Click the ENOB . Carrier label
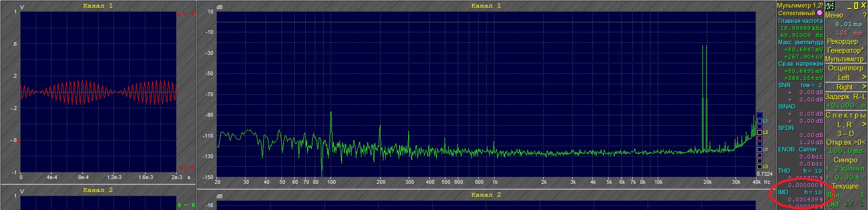Screen dimensions: 868x210 coord(797,150)
